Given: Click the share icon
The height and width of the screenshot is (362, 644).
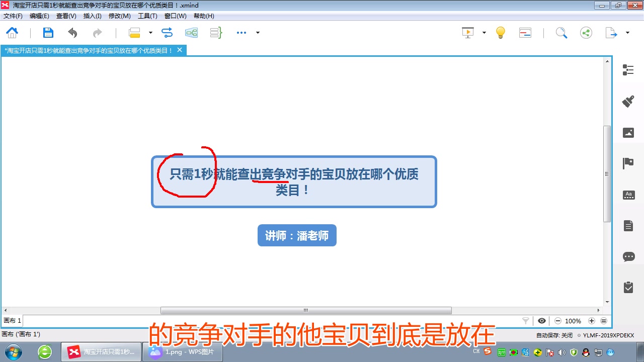Looking at the screenshot, I should click(586, 33).
